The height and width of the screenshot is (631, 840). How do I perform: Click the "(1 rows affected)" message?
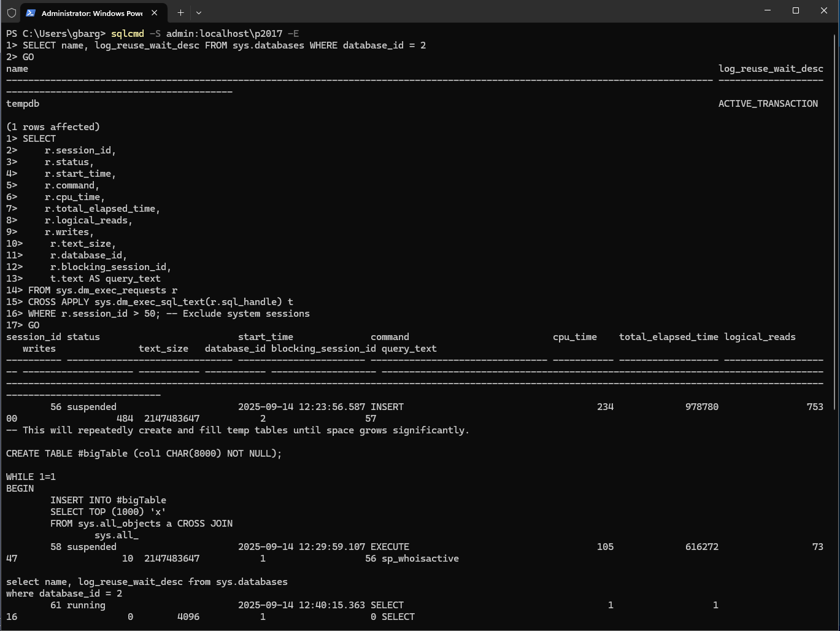coord(53,127)
